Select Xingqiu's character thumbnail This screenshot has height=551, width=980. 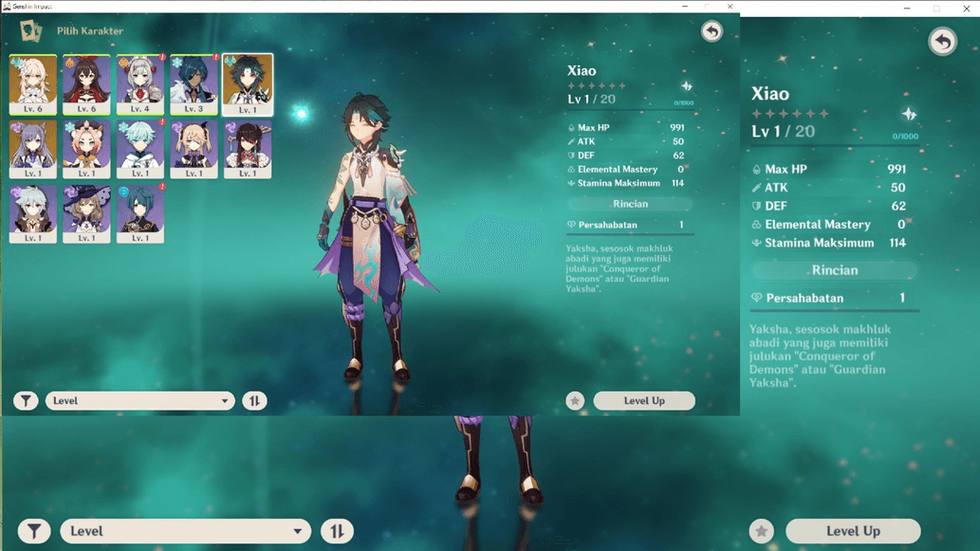click(140, 214)
